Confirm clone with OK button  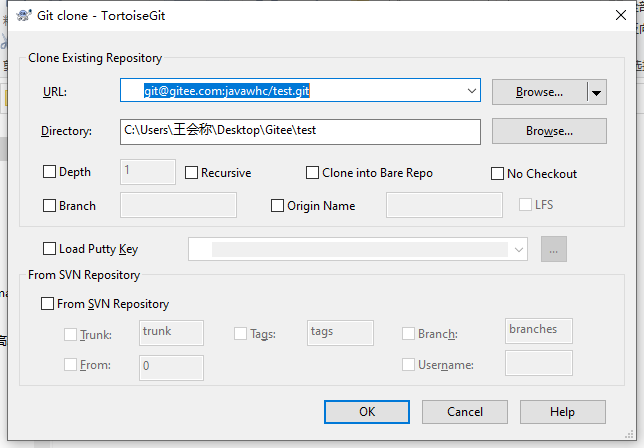point(367,412)
